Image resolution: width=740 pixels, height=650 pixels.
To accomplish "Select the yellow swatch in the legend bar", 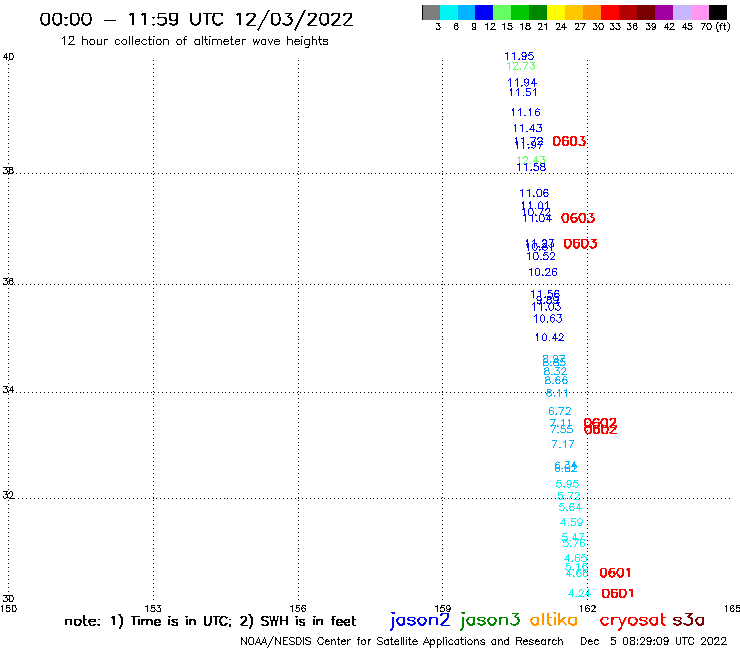I will pyautogui.click(x=555, y=12).
